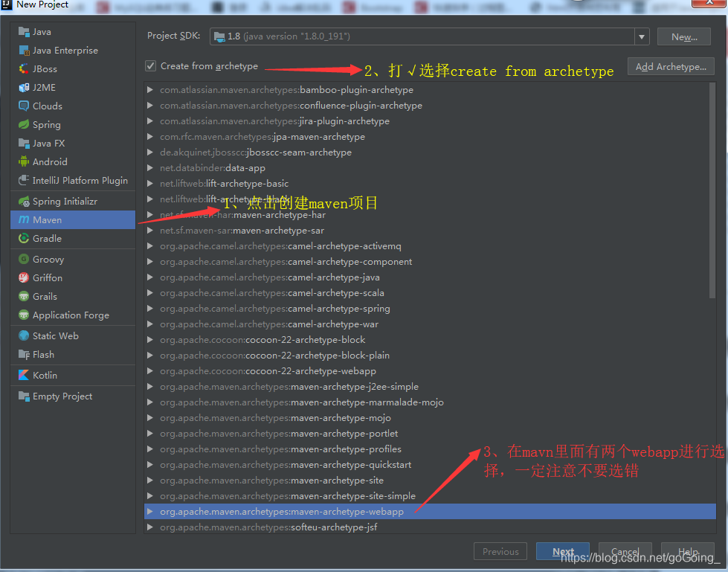Click the Previous button
The image size is (728, 572).
(x=500, y=552)
